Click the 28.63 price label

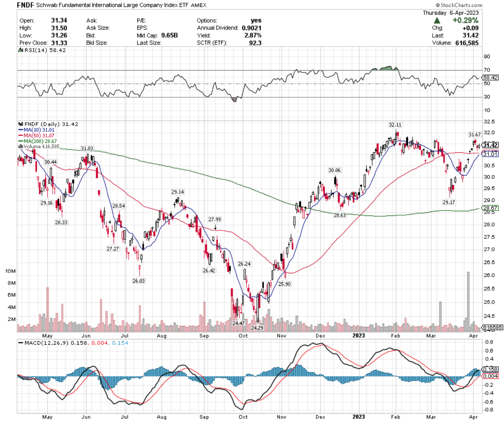pos(340,215)
